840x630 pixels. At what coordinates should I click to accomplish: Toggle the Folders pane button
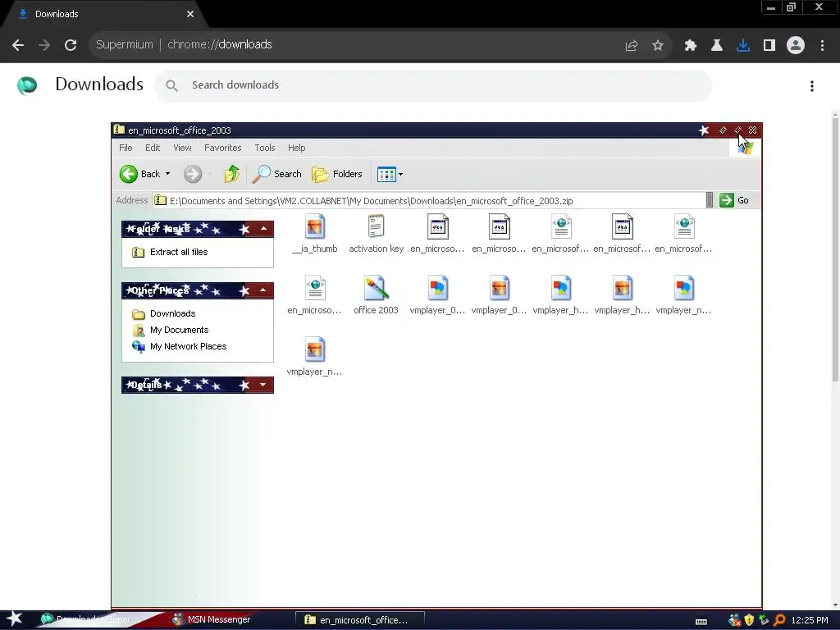click(x=337, y=174)
